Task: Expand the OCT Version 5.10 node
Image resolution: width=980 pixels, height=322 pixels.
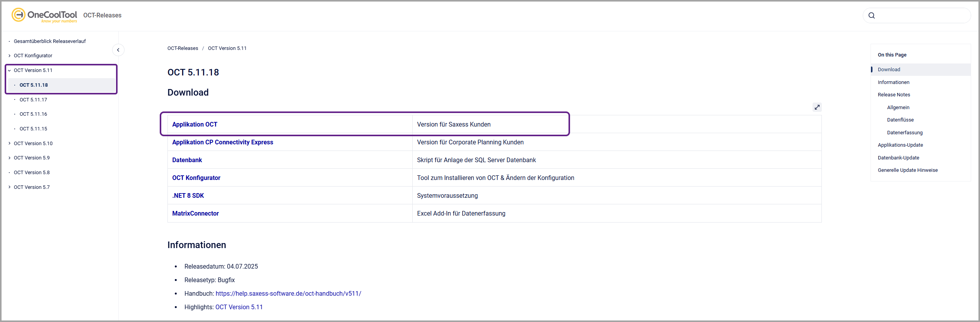Action: [x=10, y=144]
